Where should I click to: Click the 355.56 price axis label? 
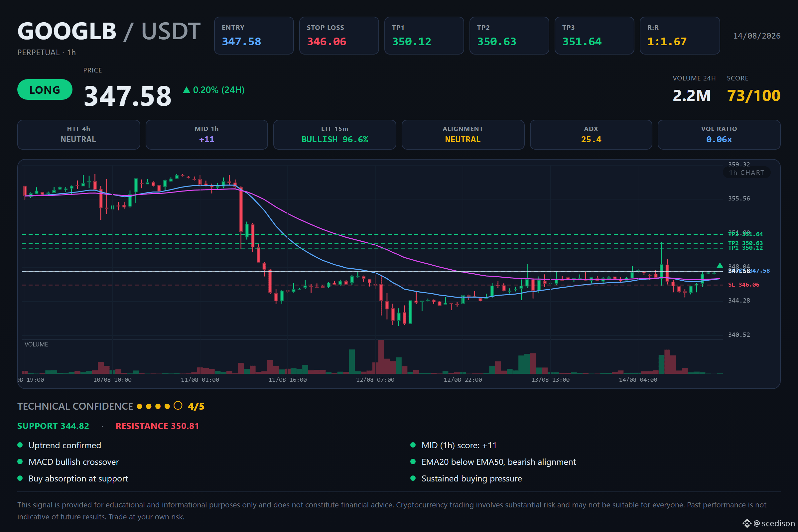739,198
